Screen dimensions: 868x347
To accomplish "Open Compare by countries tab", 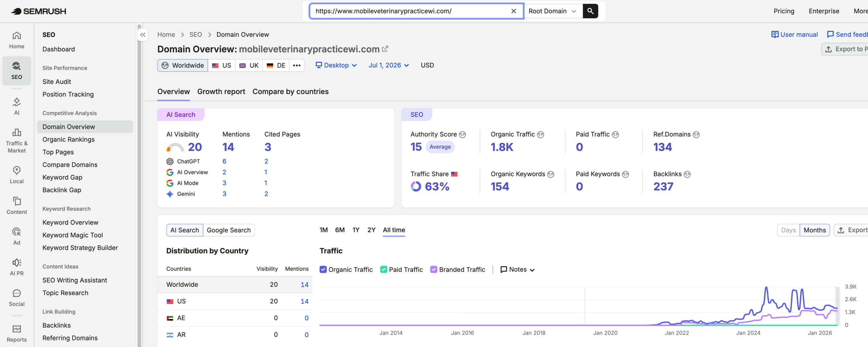I will pyautogui.click(x=291, y=92).
